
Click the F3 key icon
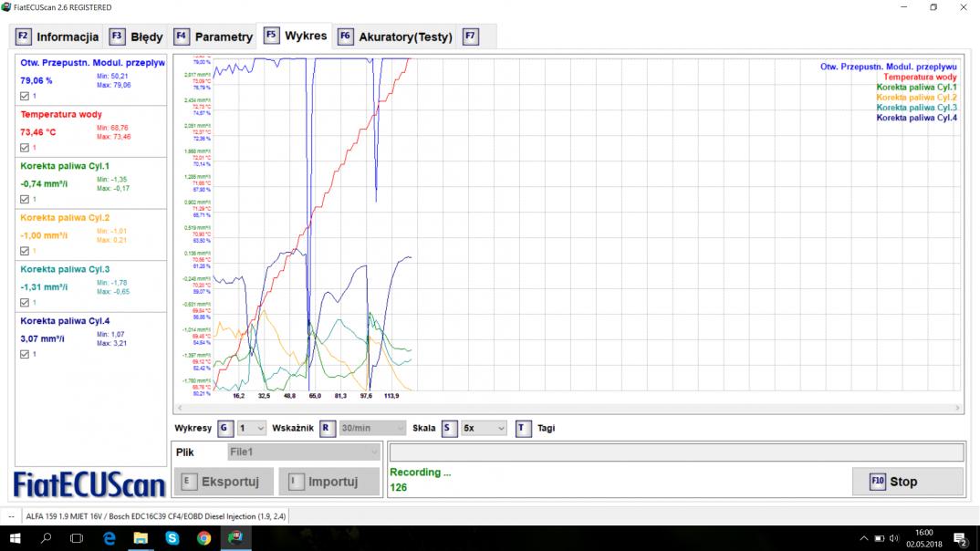[117, 36]
